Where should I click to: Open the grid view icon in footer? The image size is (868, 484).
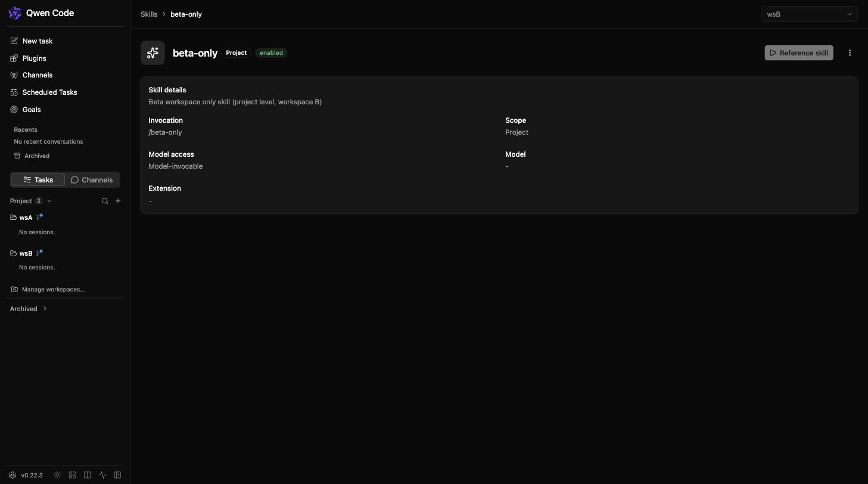[72, 475]
